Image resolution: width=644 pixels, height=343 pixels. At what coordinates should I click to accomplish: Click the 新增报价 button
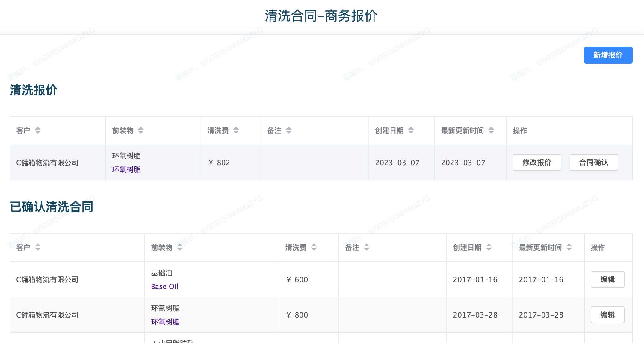point(608,55)
